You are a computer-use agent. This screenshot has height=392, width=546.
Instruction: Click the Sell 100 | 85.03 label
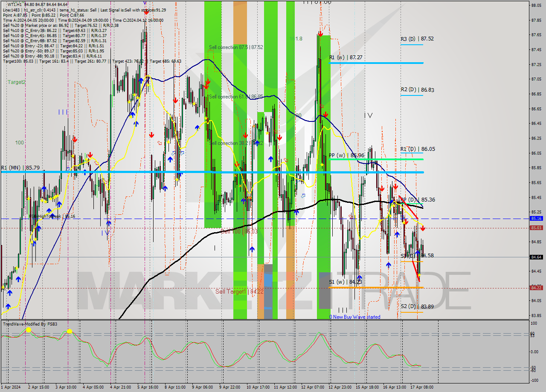[x=239, y=231]
